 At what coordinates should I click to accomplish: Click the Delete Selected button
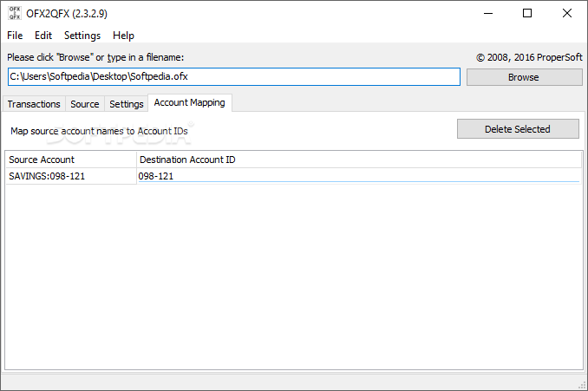518,129
